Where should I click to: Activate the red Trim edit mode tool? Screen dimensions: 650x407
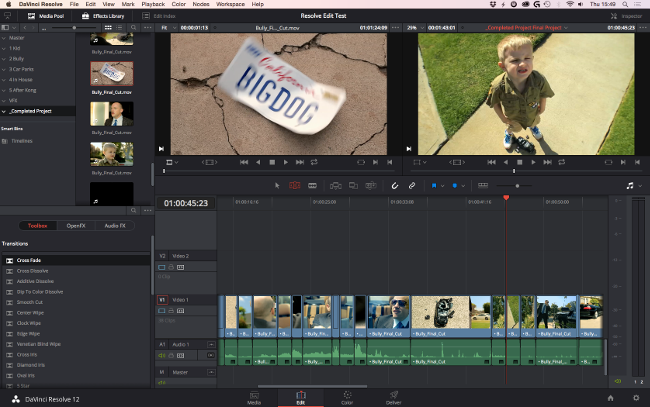[x=294, y=186]
